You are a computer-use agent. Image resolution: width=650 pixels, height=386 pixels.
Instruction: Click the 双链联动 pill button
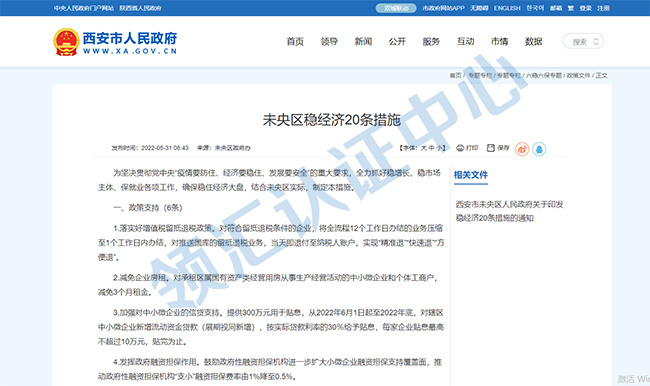point(396,8)
